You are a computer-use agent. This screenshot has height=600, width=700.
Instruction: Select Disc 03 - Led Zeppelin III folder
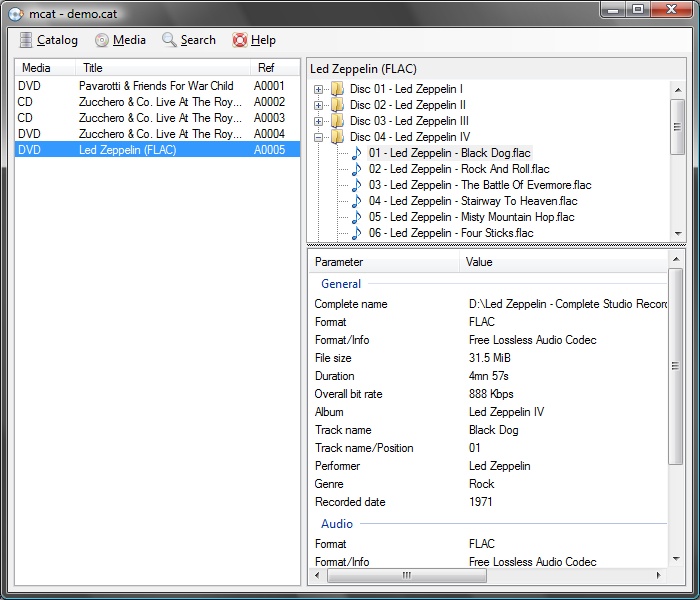tap(409, 121)
